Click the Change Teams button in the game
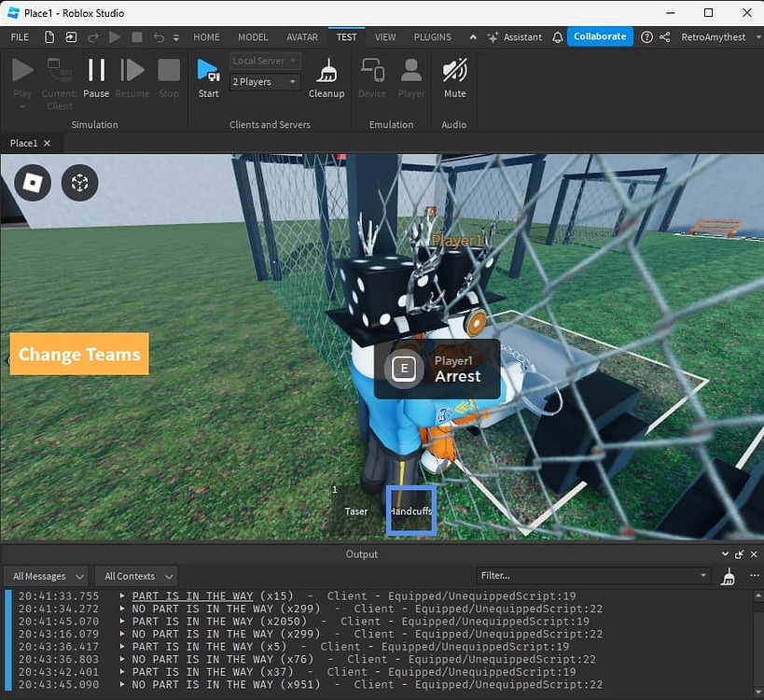Viewport: 764px width, 700px height. [x=78, y=354]
